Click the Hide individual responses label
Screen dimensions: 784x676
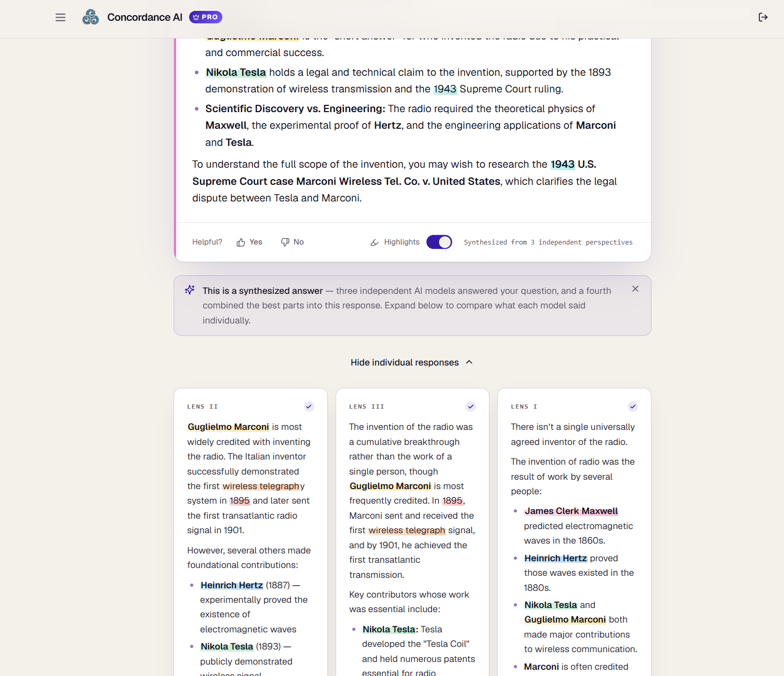(405, 362)
